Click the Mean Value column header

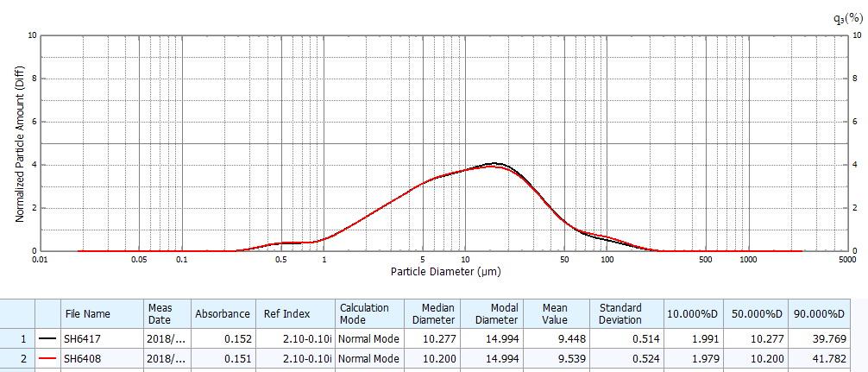[555, 313]
